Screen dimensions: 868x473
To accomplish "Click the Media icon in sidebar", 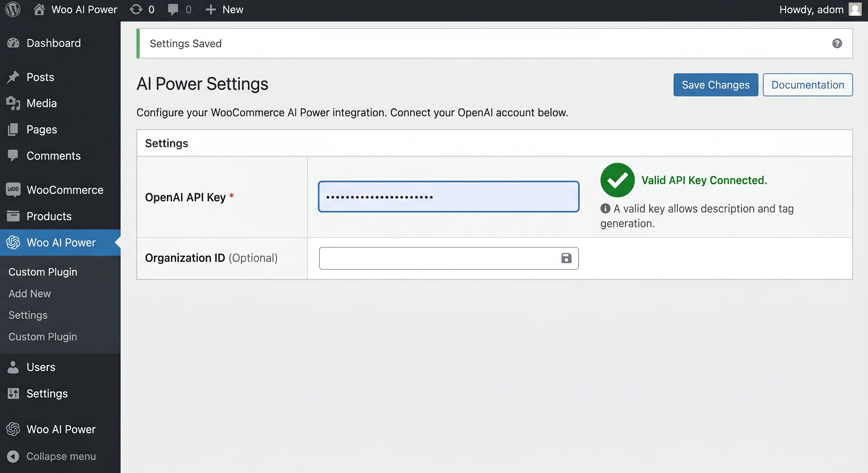I will 13,103.
